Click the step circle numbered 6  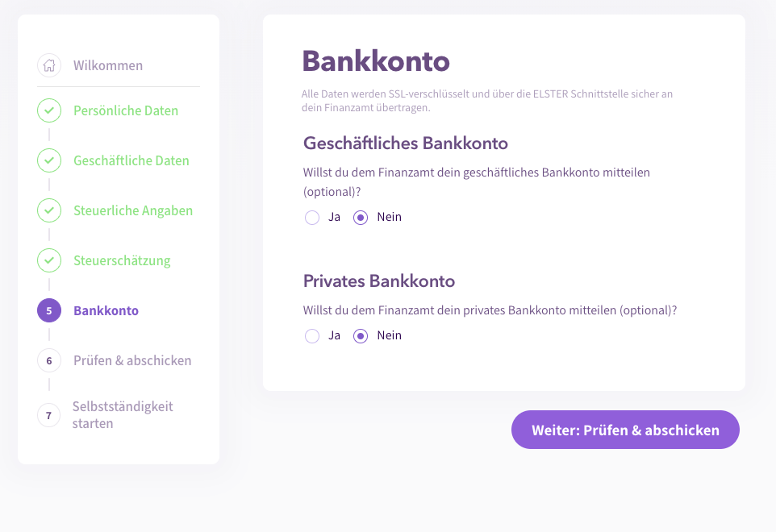pos(48,360)
